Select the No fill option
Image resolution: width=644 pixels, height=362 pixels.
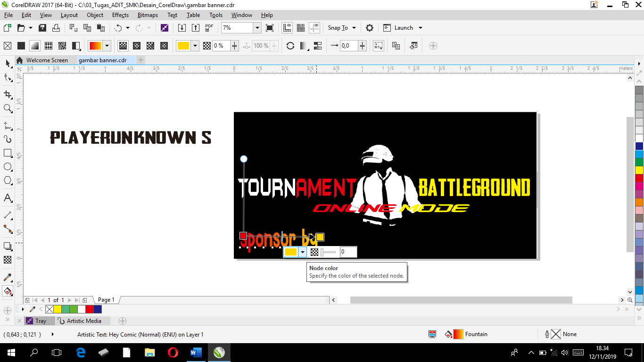(x=8, y=46)
